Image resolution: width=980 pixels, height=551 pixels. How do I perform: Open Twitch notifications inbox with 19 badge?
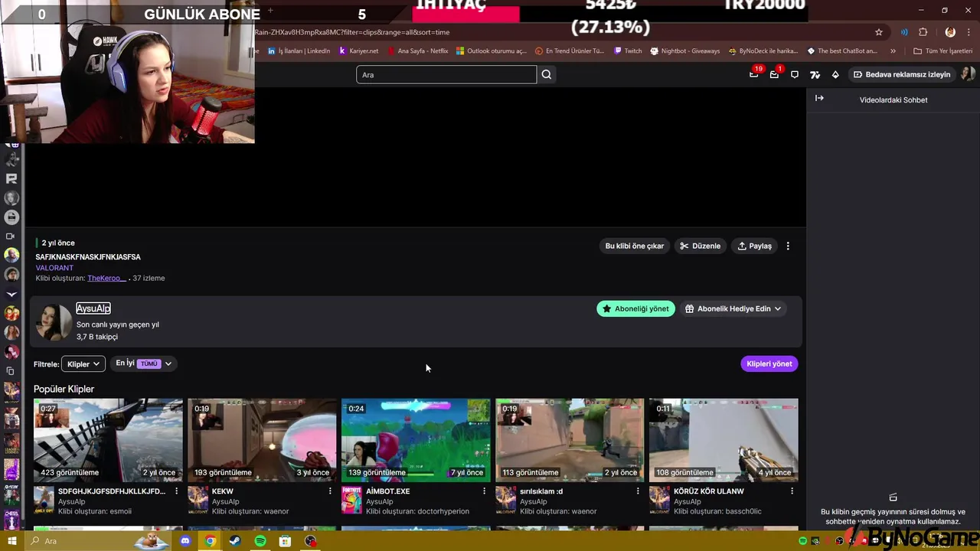coord(754,74)
